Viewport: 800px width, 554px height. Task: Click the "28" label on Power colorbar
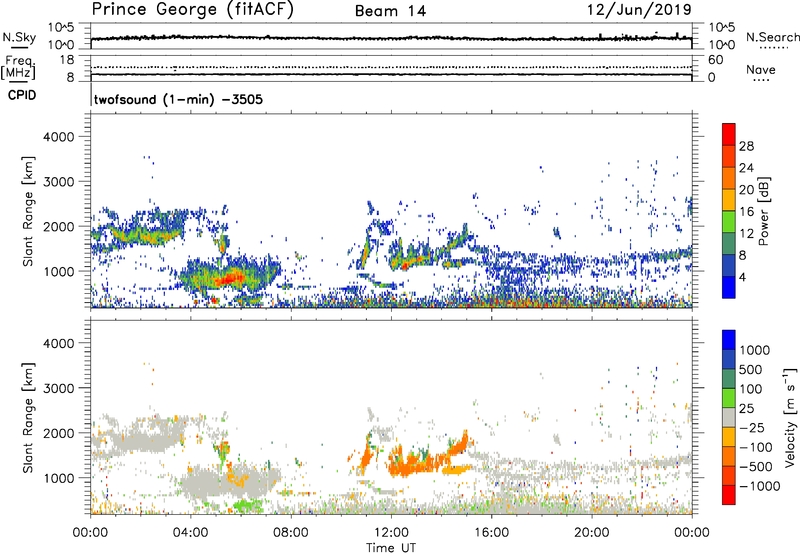[x=746, y=146]
